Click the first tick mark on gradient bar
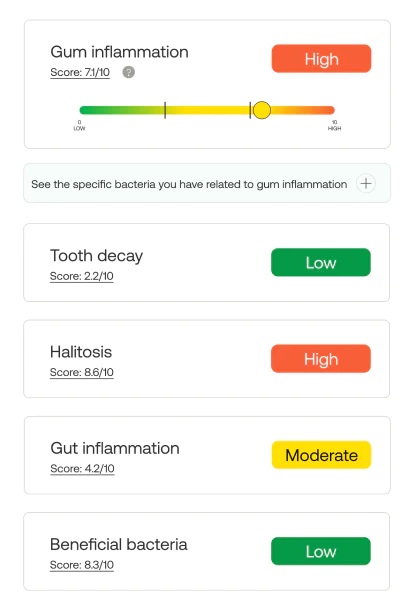 click(165, 110)
